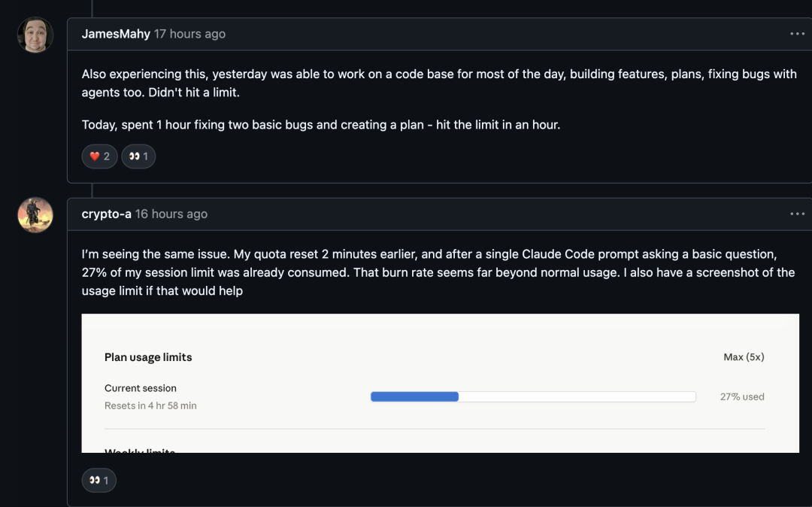This screenshot has height=507, width=812.
Task: Open JamesMahy's username profile link
Action: coord(116,34)
